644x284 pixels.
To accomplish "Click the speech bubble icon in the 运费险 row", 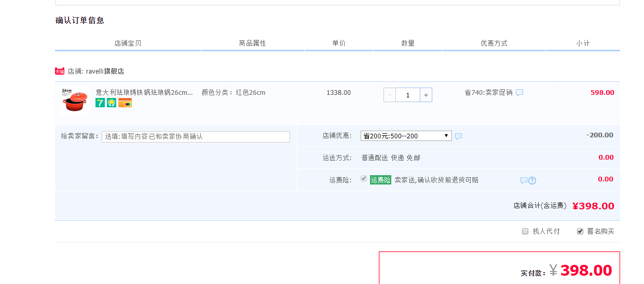I will coord(524,180).
